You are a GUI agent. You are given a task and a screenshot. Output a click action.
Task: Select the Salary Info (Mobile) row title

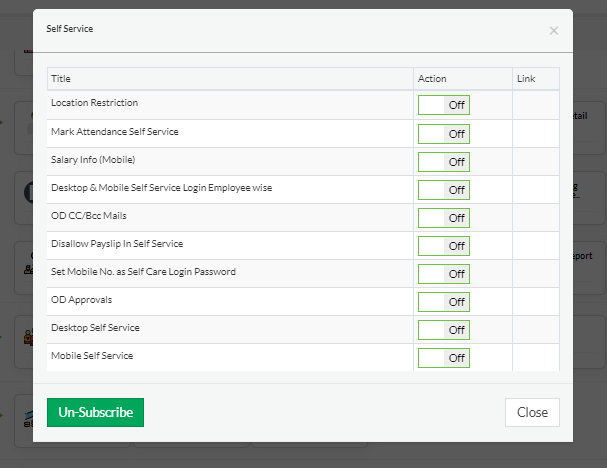pos(93,159)
